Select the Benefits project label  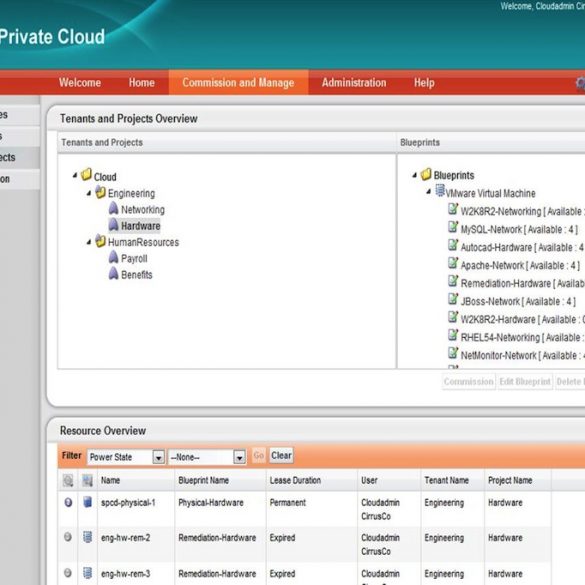click(x=137, y=275)
